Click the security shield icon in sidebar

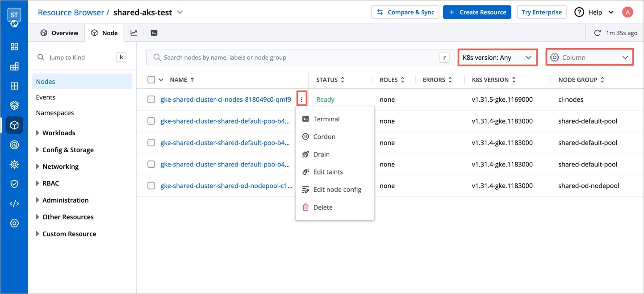[14, 184]
